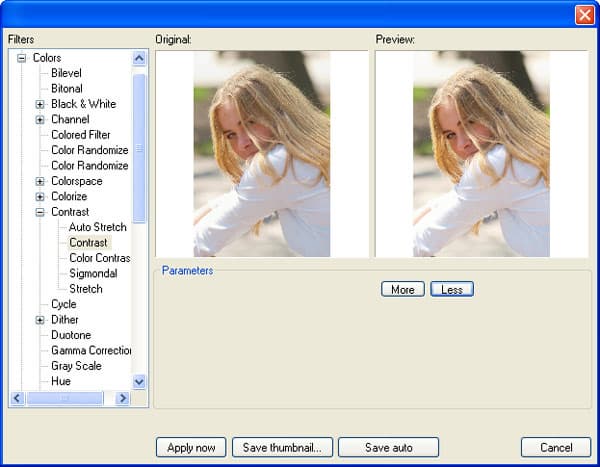The image size is (600, 467).
Task: Select the Cycle filter
Action: click(x=64, y=304)
